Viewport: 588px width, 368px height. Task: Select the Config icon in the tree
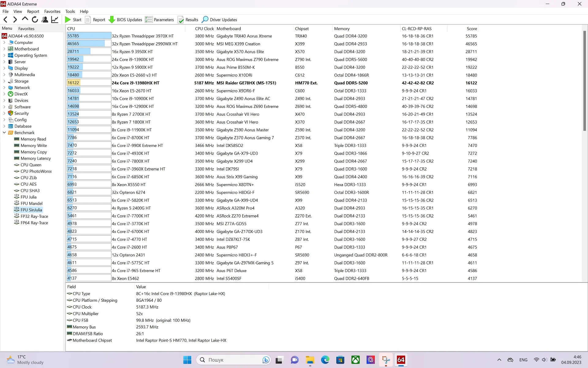click(11, 120)
